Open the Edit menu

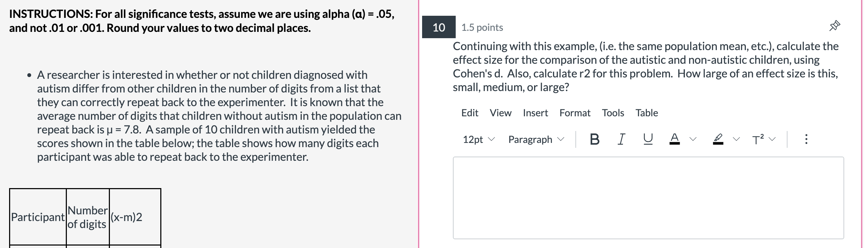(470, 113)
